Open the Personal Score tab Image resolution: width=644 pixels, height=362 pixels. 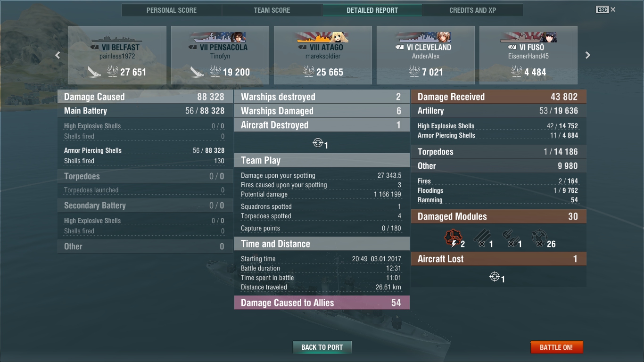(172, 10)
